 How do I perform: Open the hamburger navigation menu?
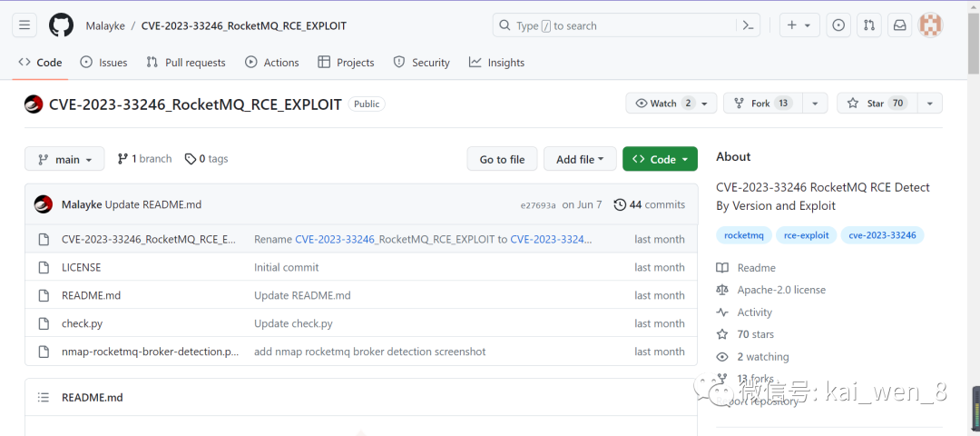click(24, 25)
